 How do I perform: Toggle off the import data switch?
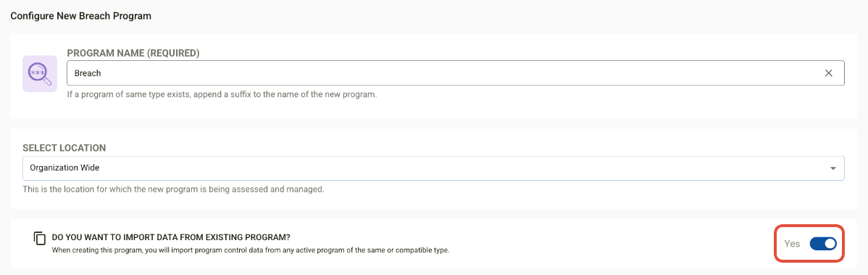pyautogui.click(x=823, y=243)
